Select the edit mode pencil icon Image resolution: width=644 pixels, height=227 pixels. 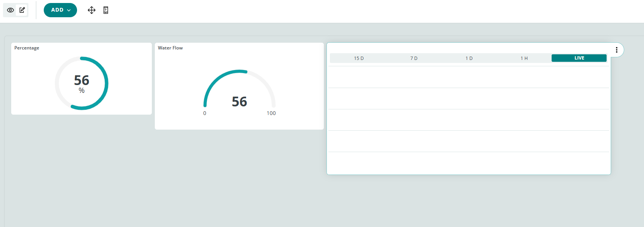click(22, 10)
